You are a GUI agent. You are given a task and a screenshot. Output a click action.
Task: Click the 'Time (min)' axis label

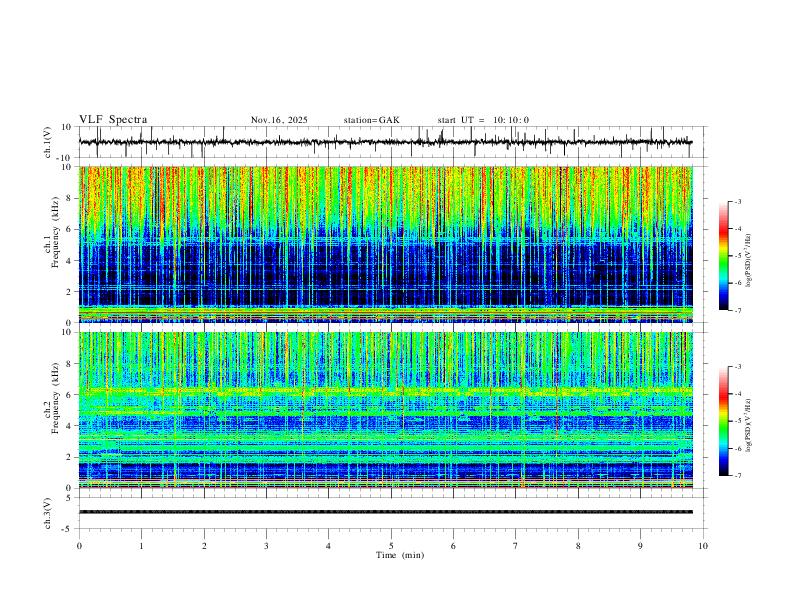pos(400,555)
